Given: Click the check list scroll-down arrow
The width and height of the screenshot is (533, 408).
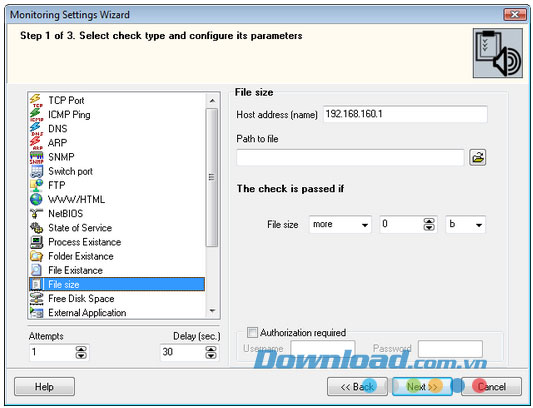Looking at the screenshot, I should (x=212, y=311).
